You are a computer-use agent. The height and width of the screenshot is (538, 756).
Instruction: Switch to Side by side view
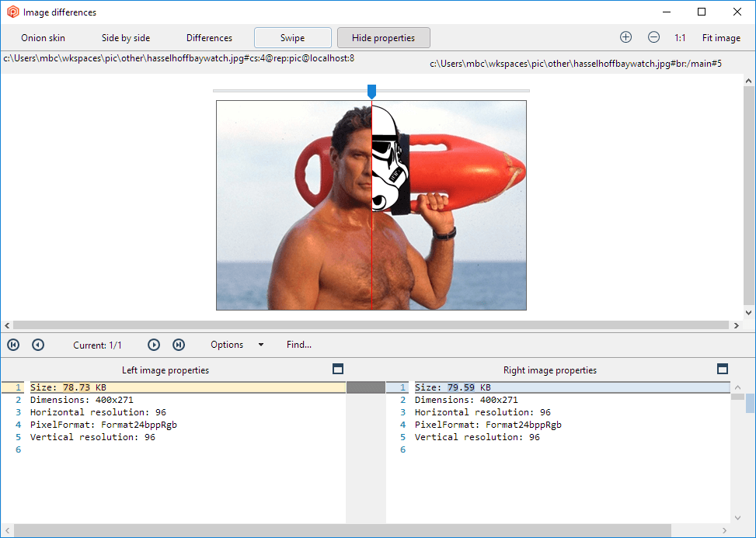pyautogui.click(x=126, y=38)
